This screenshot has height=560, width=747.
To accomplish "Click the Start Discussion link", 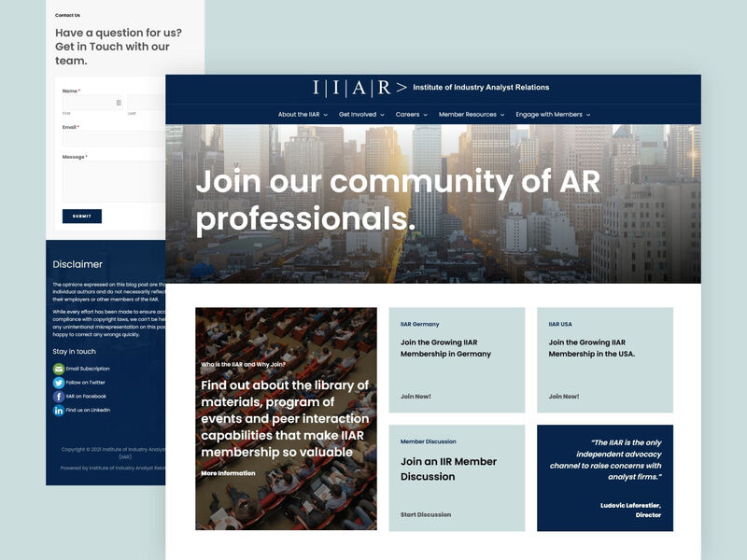I will coord(426,515).
